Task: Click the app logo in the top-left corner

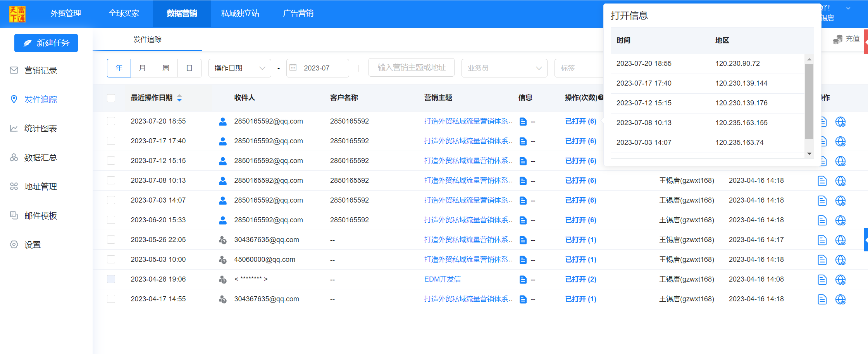Action: click(x=17, y=14)
